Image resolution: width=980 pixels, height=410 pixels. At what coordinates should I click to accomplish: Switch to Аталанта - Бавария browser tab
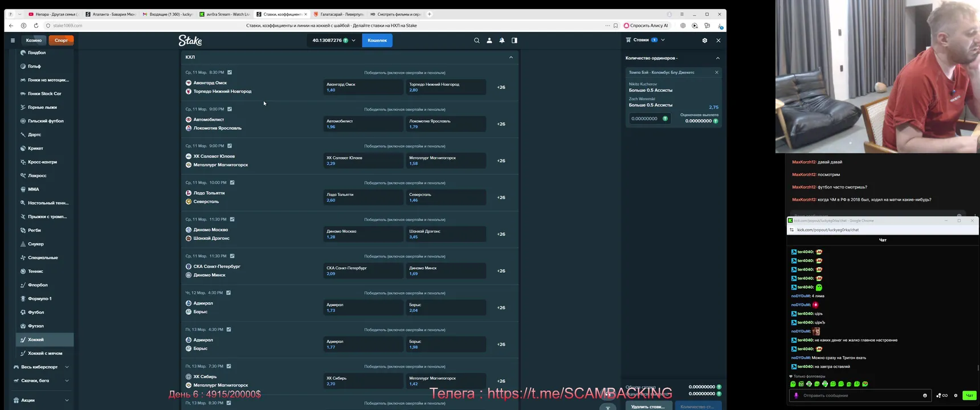(x=111, y=14)
